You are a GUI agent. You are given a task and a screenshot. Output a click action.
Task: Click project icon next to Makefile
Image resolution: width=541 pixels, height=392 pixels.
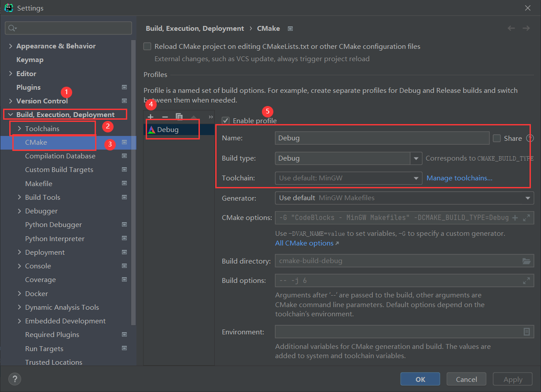coord(124,183)
